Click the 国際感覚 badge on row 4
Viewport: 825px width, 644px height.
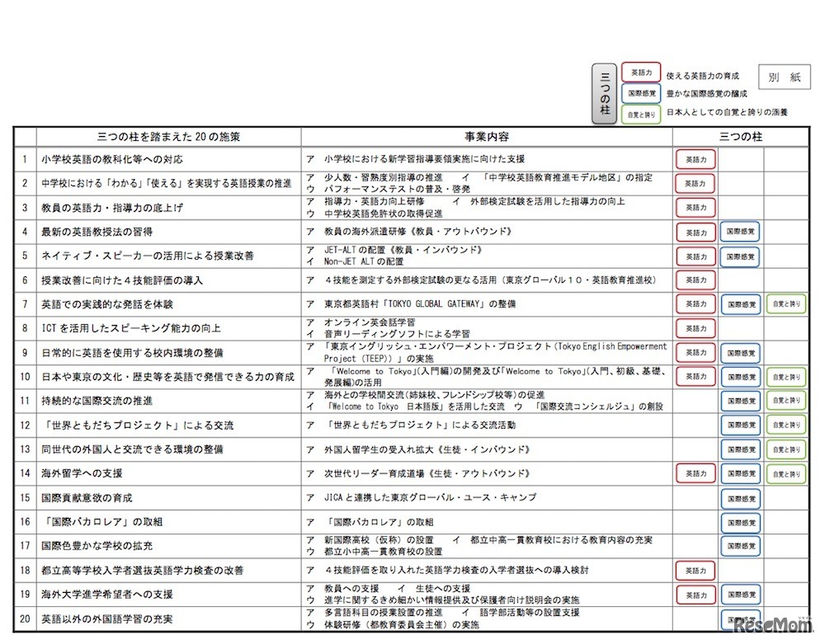coord(741,232)
